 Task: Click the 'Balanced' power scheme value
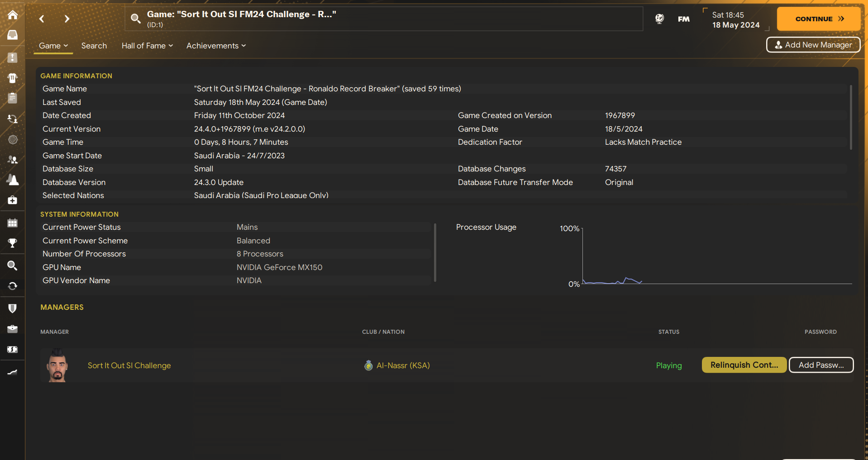pos(253,241)
